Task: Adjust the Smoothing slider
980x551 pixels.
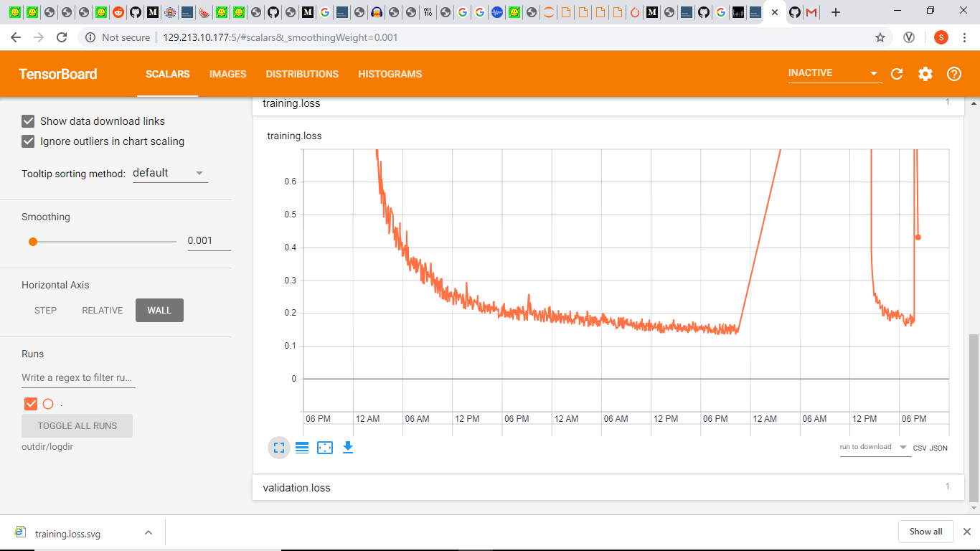Action: pyautogui.click(x=33, y=242)
